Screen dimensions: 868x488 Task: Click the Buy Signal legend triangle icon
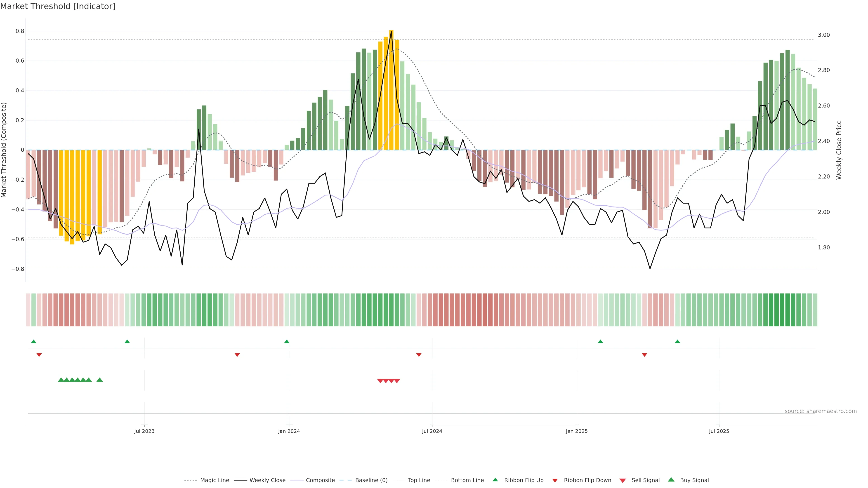point(671,480)
